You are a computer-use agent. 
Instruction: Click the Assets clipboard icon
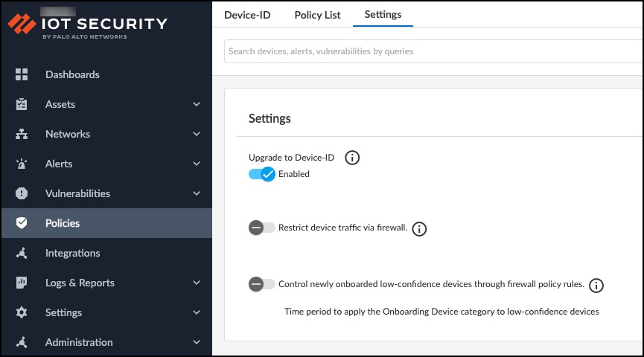[x=22, y=104]
